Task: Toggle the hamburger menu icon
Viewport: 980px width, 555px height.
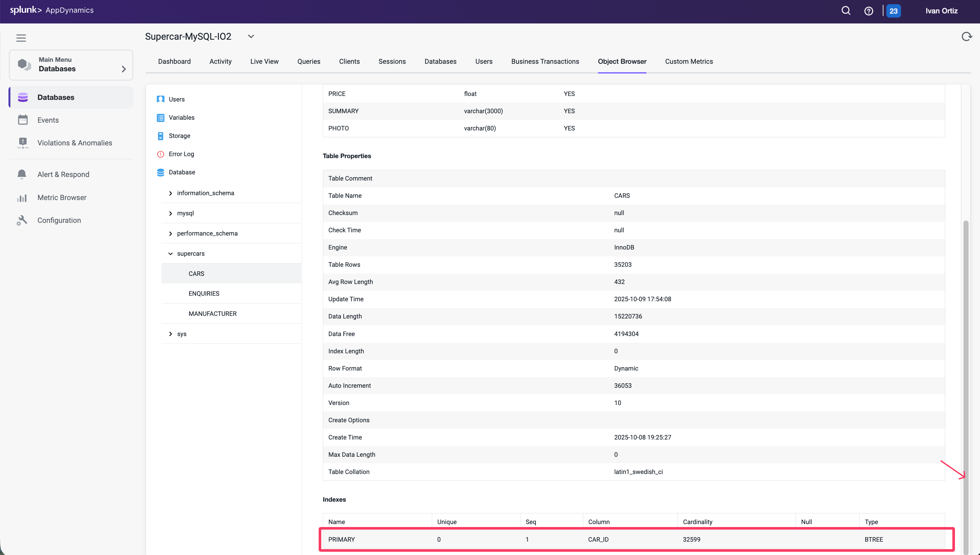Action: click(x=21, y=38)
